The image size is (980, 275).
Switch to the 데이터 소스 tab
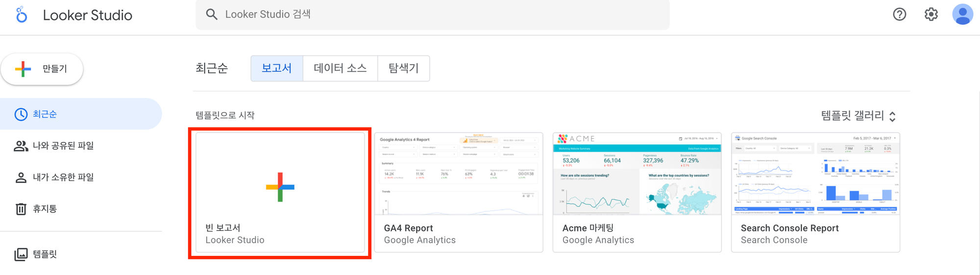pos(340,68)
